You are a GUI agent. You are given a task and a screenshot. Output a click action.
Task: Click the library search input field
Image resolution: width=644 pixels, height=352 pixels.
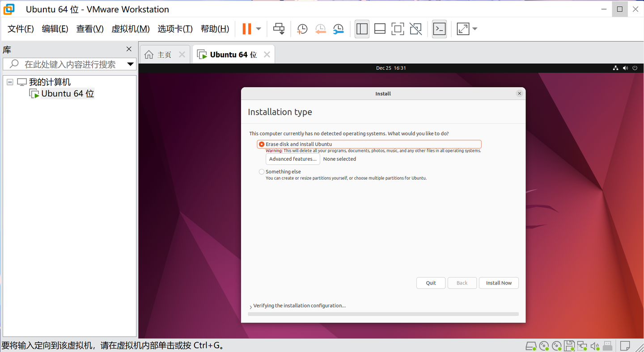tap(67, 64)
